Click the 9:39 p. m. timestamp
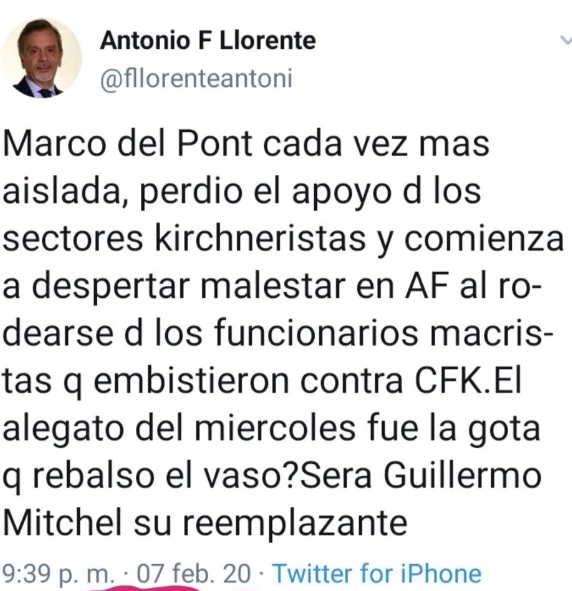Viewport: 572px width, 591px height. tap(58, 574)
